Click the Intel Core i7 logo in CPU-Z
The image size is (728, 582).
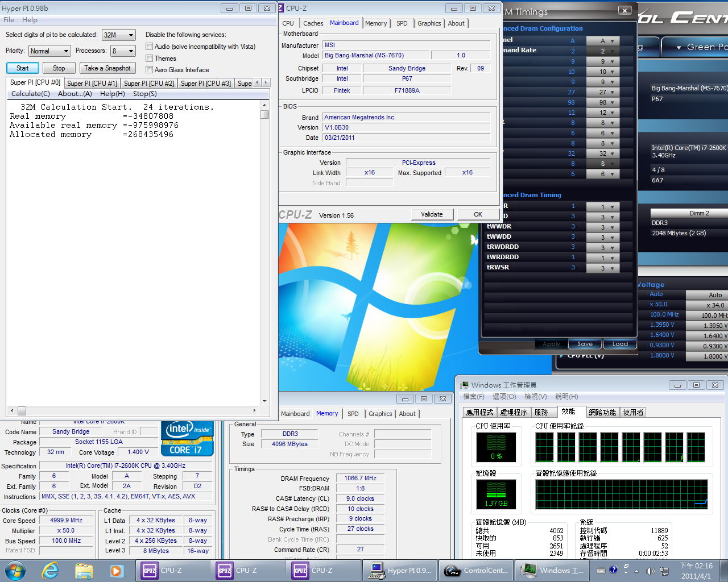pyautogui.click(x=187, y=438)
